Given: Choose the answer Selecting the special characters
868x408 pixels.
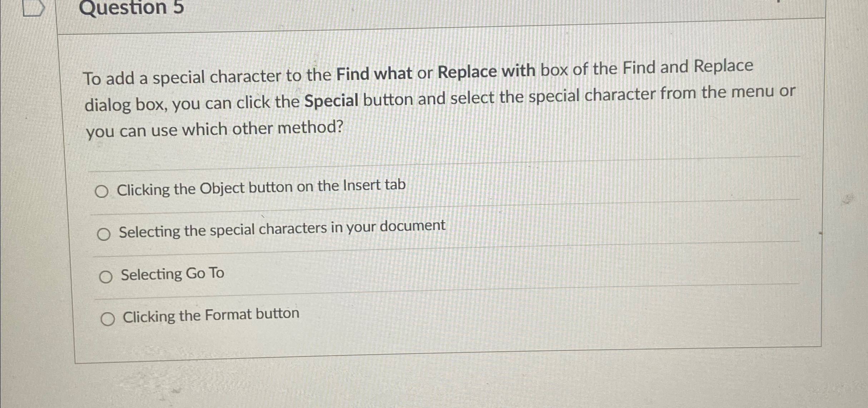Looking at the screenshot, I should pos(104,234).
